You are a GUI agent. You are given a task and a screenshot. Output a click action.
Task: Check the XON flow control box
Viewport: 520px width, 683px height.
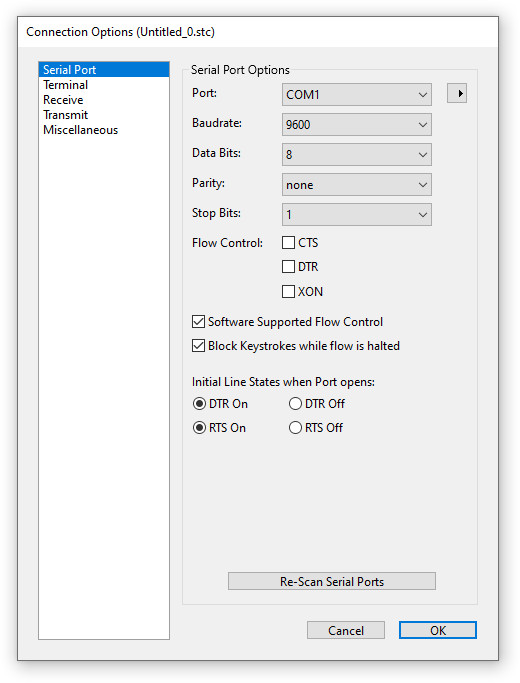click(x=288, y=291)
